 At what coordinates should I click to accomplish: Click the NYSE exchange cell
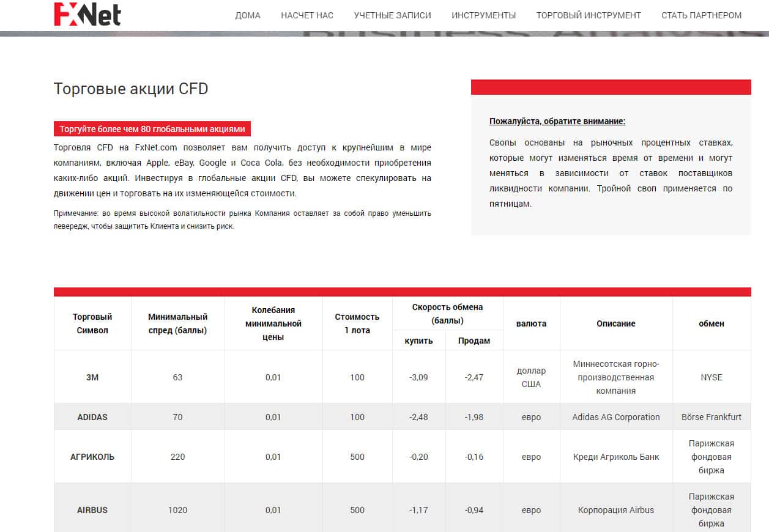pyautogui.click(x=711, y=377)
